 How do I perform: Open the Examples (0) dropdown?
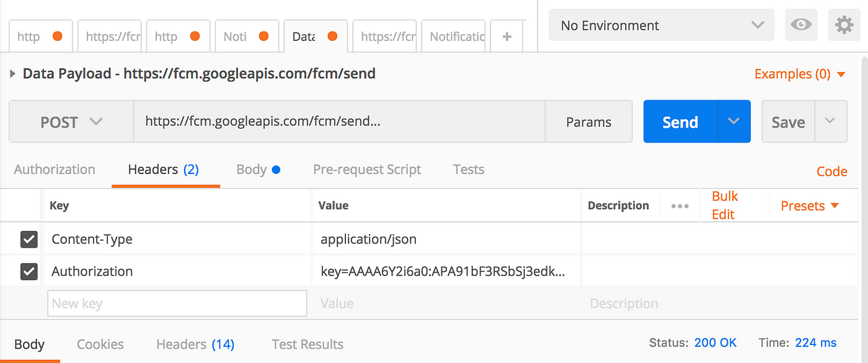(x=800, y=74)
